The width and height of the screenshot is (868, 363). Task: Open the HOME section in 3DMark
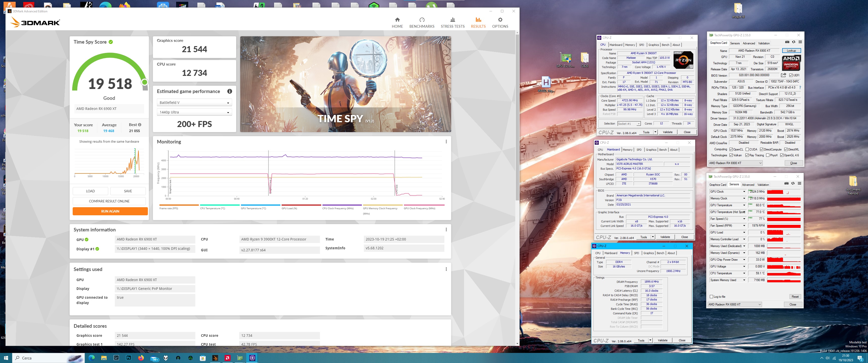(397, 22)
